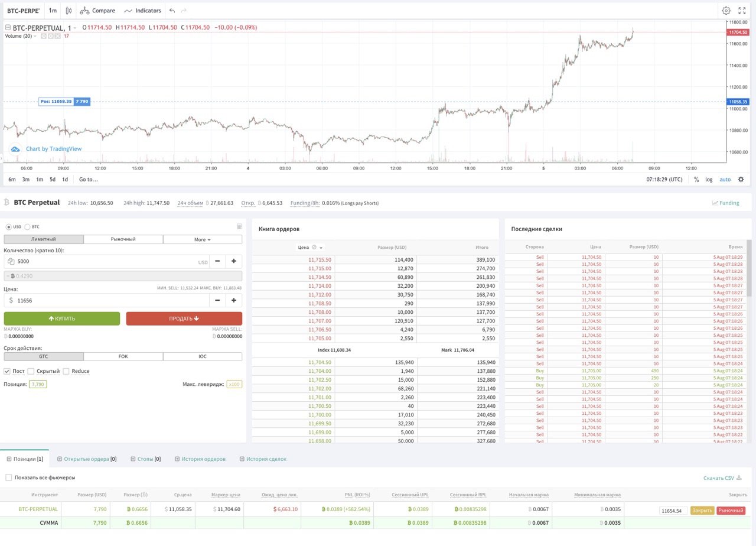
Task: Open the Стопы tab
Action: [145, 459]
